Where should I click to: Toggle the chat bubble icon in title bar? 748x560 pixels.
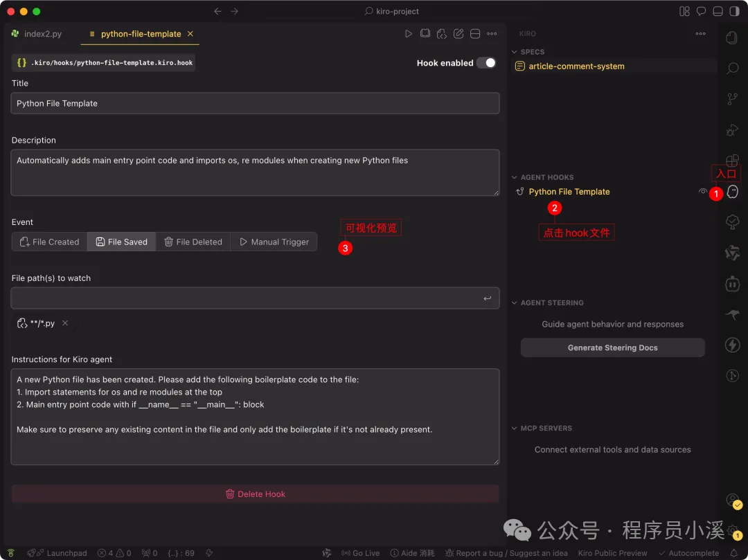tap(701, 11)
